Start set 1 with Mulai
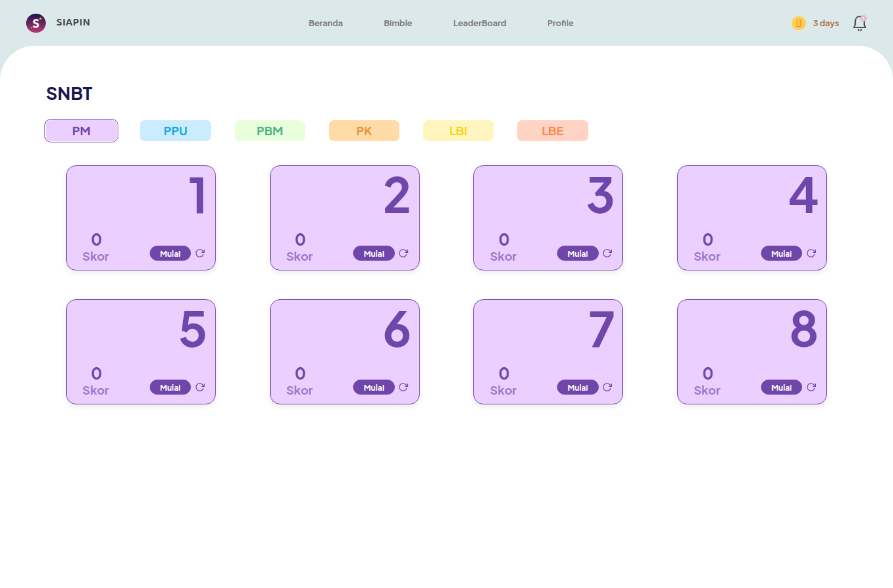Screen dimensions: 893x588 click(x=170, y=253)
